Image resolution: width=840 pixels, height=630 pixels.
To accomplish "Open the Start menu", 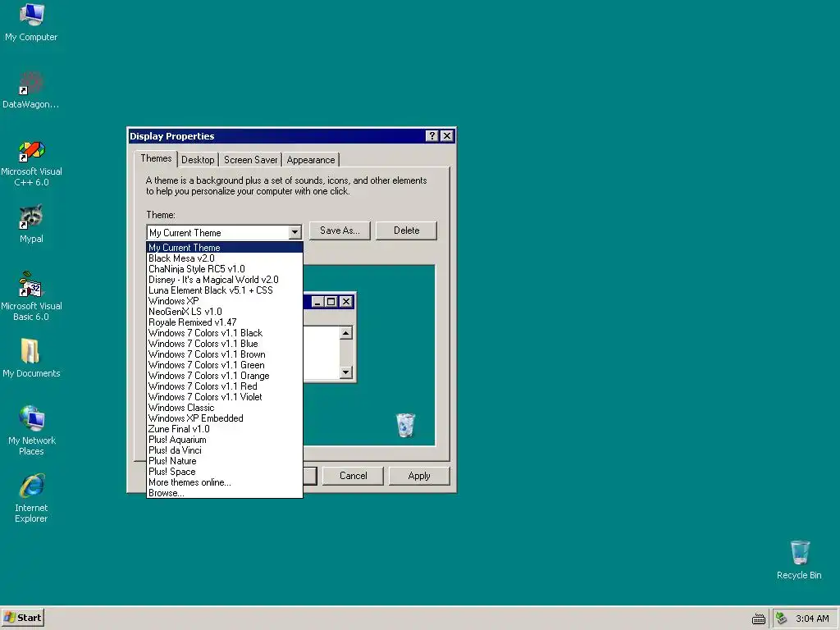I will [x=22, y=618].
